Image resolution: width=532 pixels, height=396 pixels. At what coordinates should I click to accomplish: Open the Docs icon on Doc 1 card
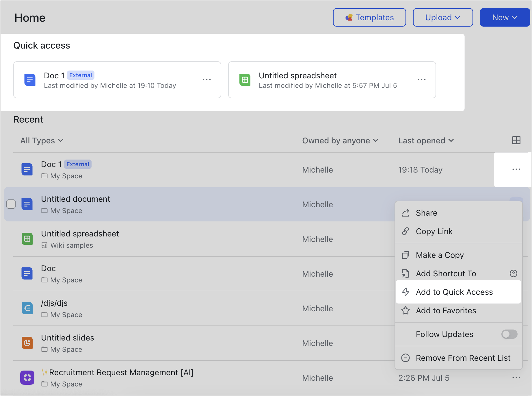30,80
